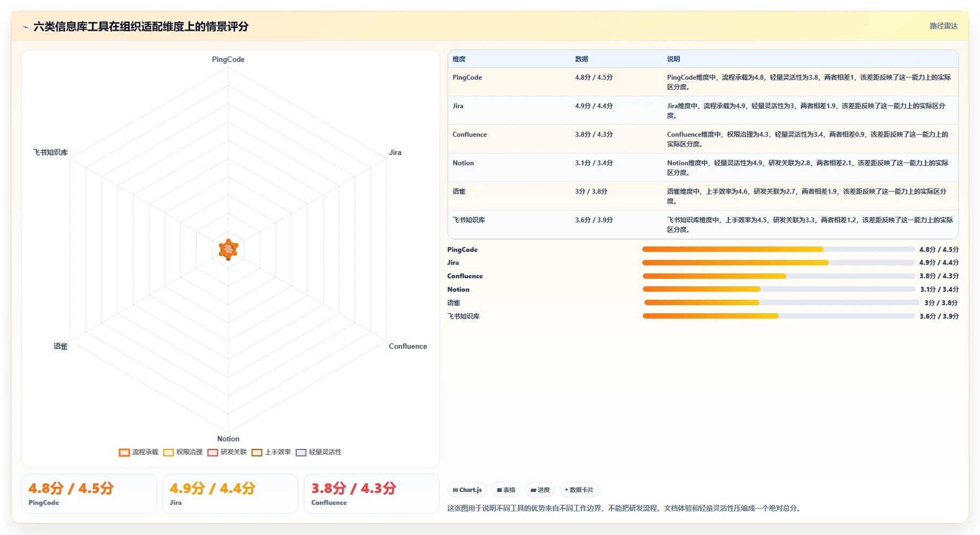Click the Jira维度中 description text
This screenshot has height=535, width=980.
pos(806,111)
